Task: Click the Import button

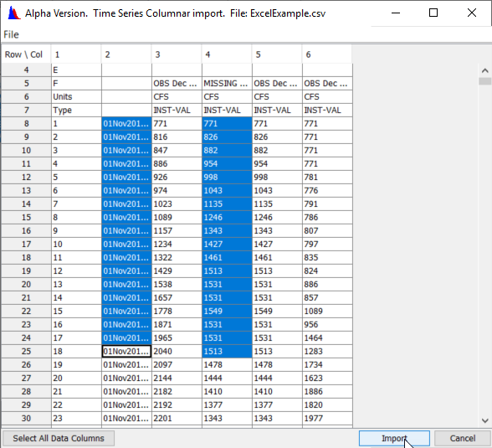Action: click(x=394, y=438)
